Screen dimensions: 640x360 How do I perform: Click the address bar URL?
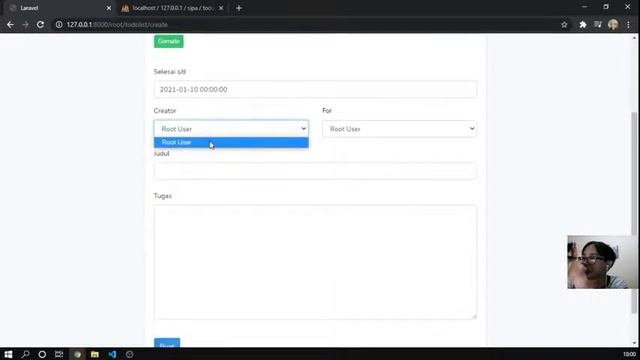[117, 24]
